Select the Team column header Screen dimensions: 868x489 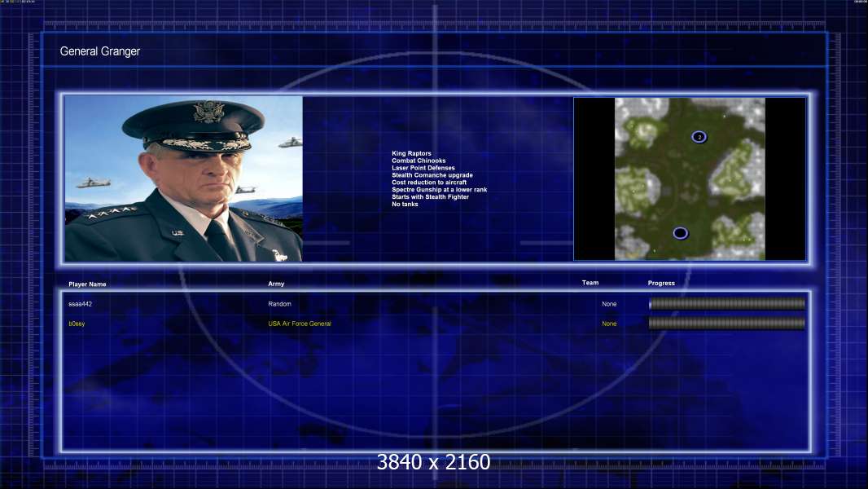click(x=590, y=283)
